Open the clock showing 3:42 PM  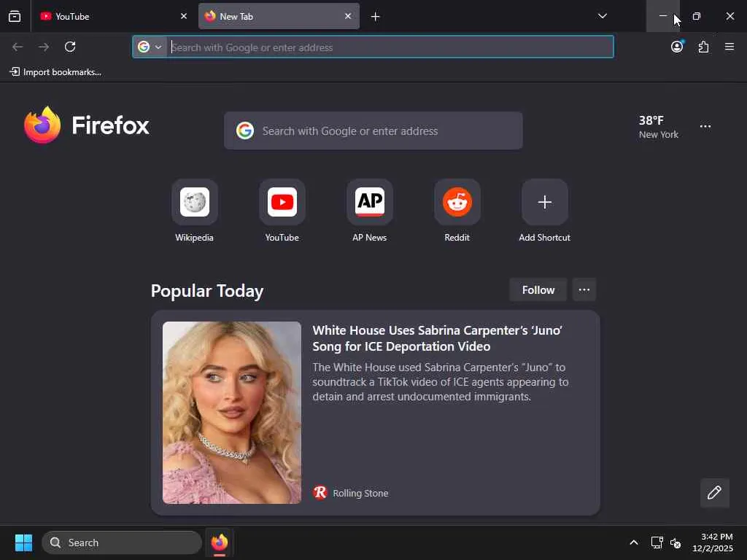point(713,542)
